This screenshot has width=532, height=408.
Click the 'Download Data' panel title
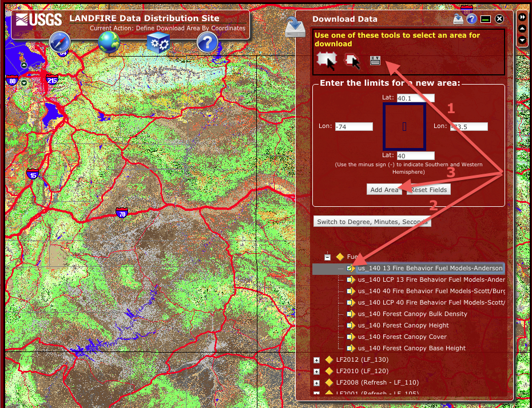click(345, 19)
